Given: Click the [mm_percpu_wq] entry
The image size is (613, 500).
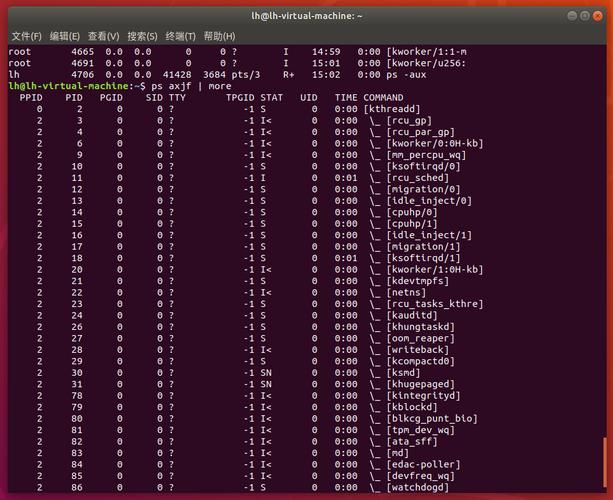Looking at the screenshot, I should (426, 155).
